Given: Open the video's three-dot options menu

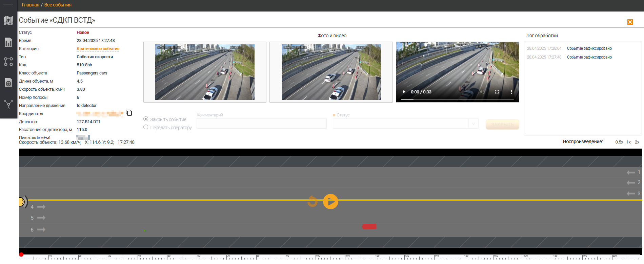Looking at the screenshot, I should pos(511,92).
